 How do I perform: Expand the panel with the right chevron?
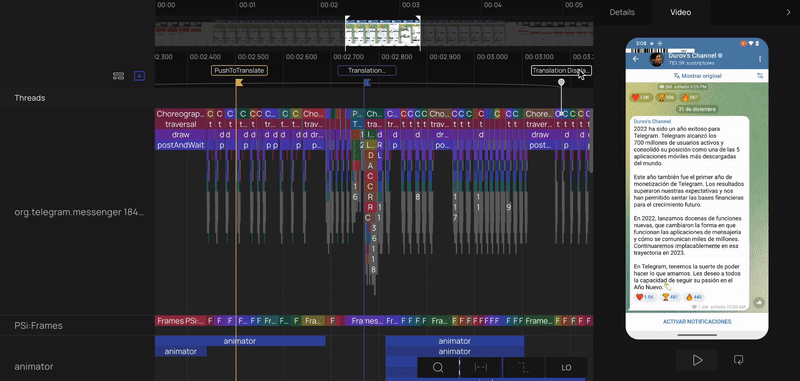(x=788, y=12)
